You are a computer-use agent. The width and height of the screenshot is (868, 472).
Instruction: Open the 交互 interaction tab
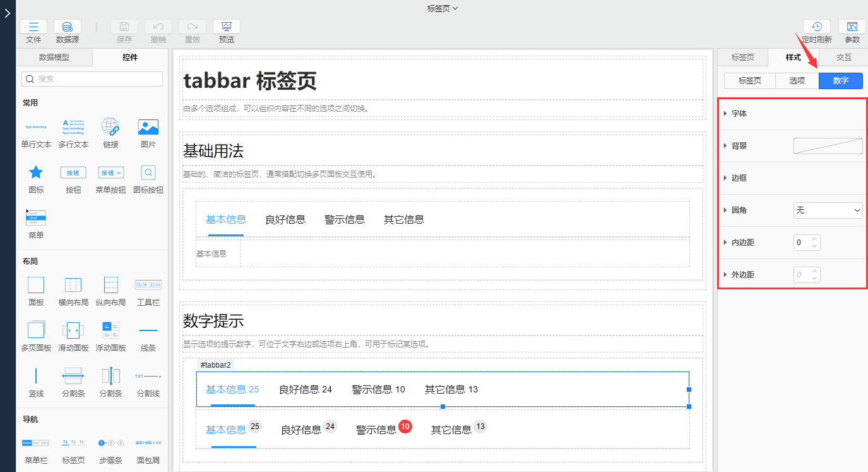pos(844,57)
